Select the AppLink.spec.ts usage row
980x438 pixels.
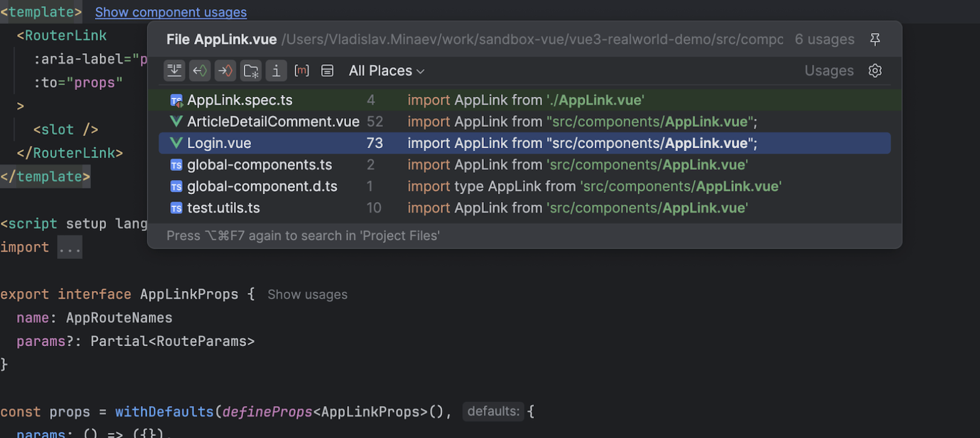[240, 100]
